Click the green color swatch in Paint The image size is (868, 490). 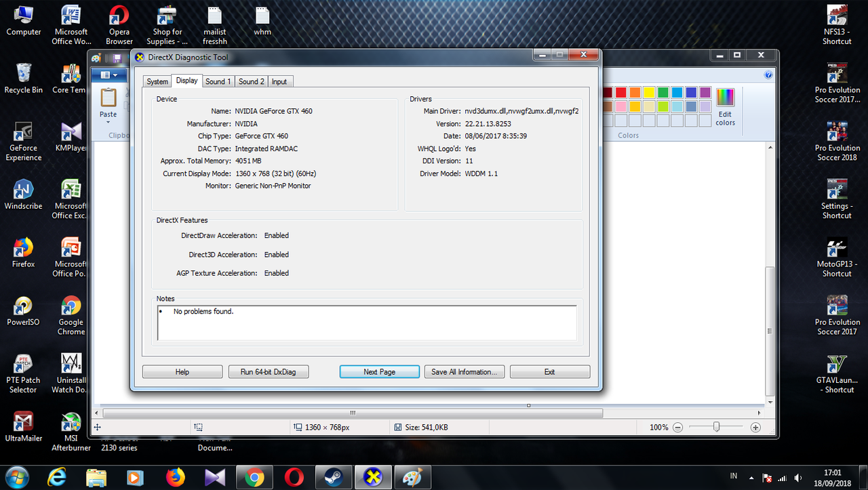663,92
